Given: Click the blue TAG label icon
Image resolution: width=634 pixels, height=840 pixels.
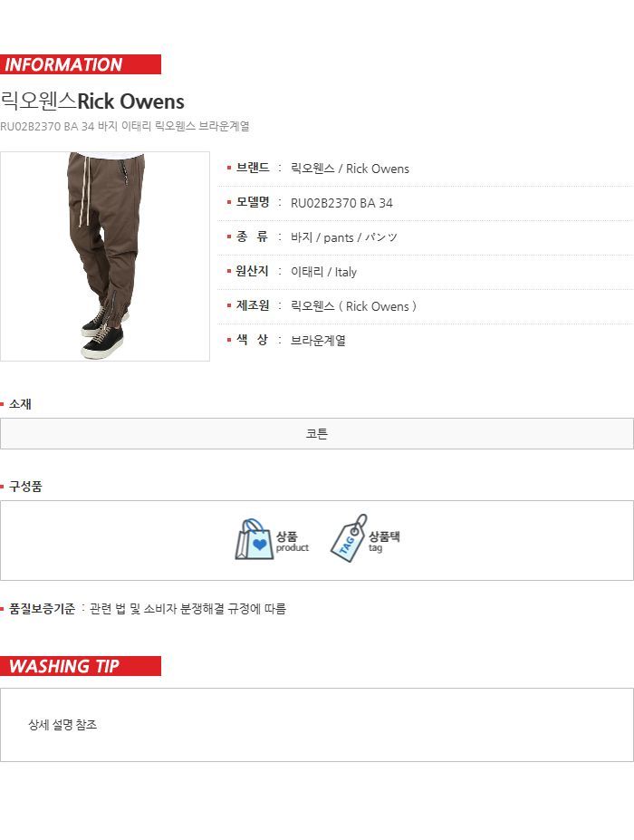Looking at the screenshot, I should (x=348, y=538).
